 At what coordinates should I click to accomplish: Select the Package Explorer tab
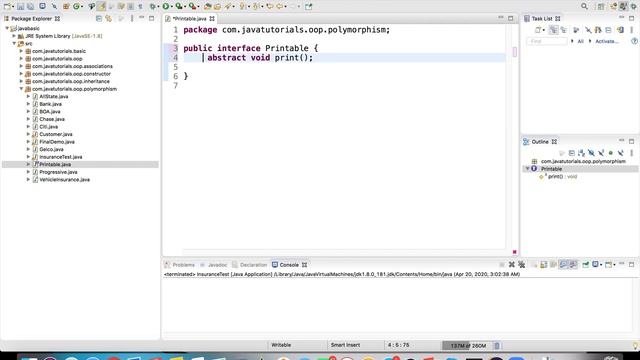click(31, 19)
